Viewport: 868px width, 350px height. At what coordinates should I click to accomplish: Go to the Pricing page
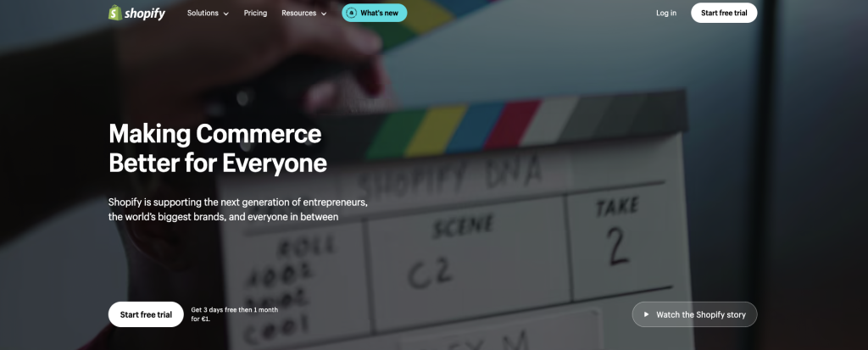click(x=255, y=13)
